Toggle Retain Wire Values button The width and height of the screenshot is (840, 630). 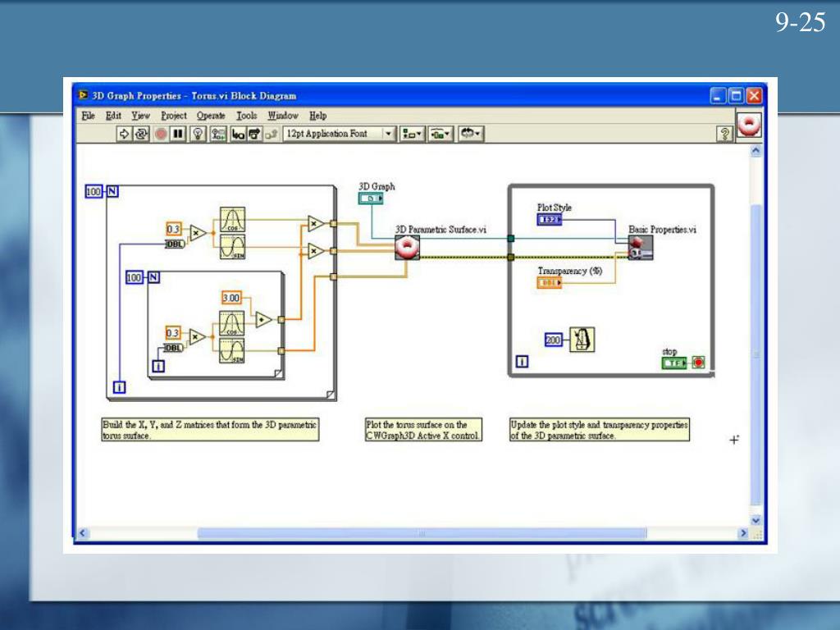(217, 134)
